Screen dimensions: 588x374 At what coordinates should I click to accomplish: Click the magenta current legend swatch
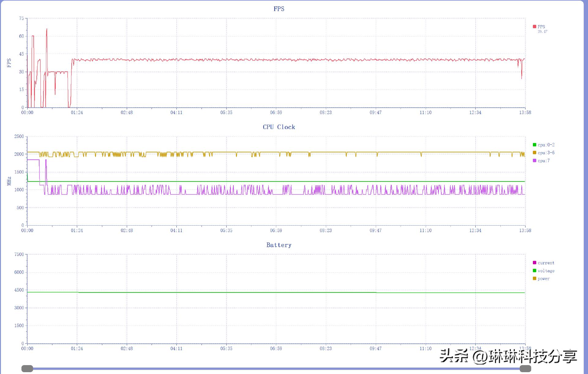534,262
